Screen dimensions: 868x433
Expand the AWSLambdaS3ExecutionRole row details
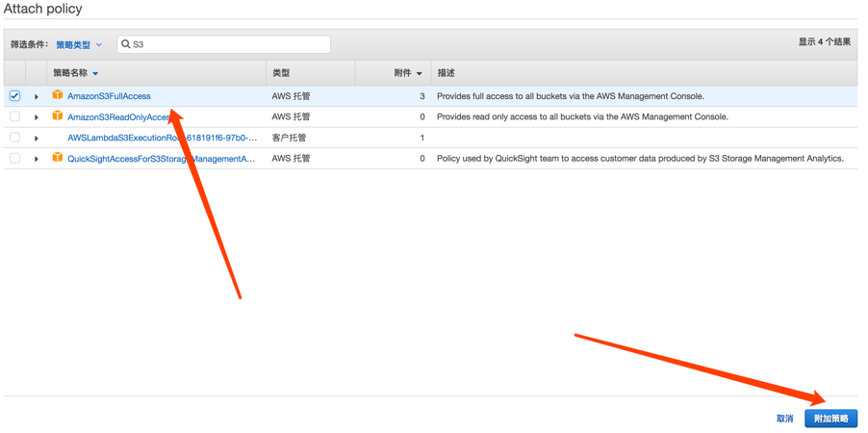coord(37,138)
